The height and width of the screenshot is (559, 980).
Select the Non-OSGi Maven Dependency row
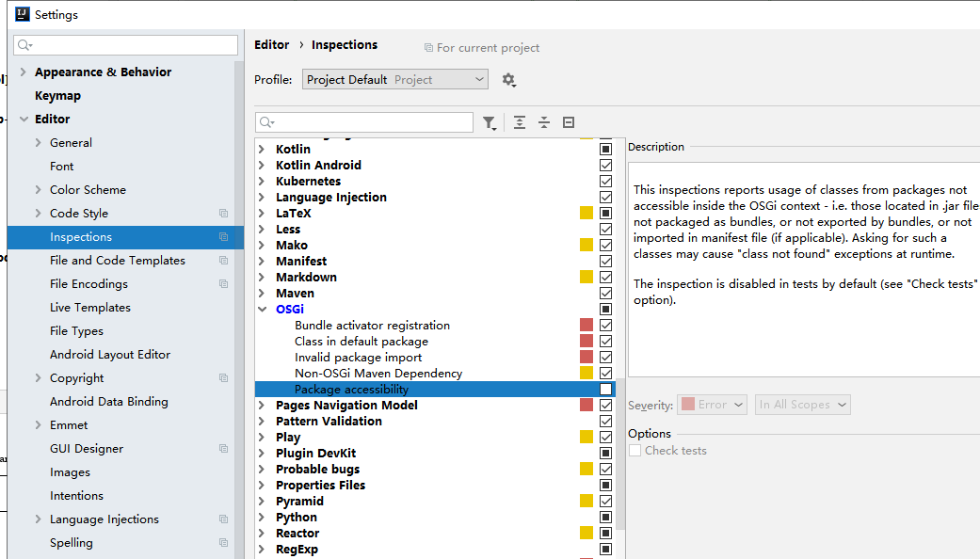tap(435, 374)
